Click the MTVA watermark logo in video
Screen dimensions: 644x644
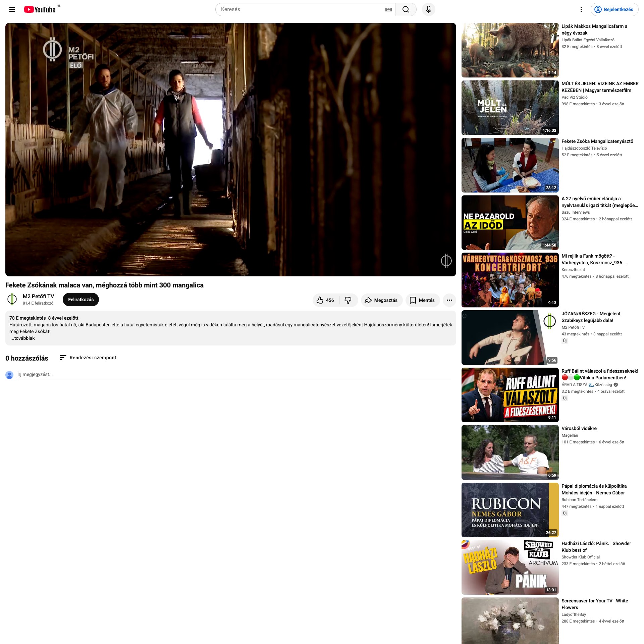click(x=446, y=261)
